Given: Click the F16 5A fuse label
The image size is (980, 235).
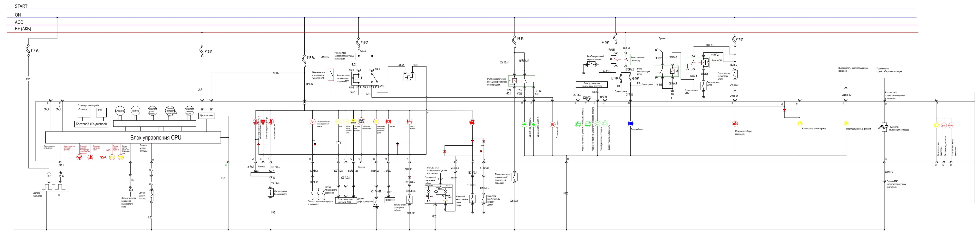Looking at the screenshot, I should pos(364,43).
